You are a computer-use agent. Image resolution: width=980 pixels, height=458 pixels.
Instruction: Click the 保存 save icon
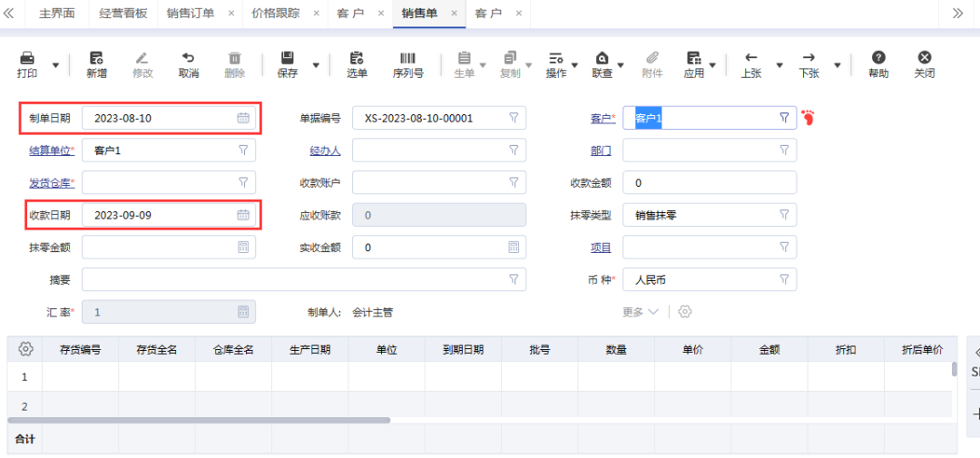tap(287, 58)
